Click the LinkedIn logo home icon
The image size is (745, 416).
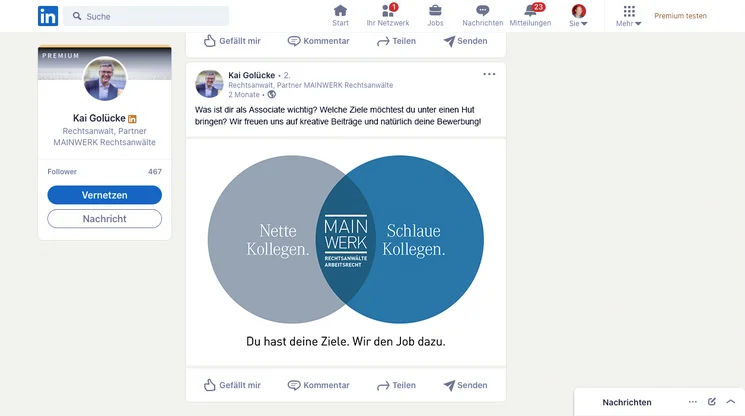[48, 16]
